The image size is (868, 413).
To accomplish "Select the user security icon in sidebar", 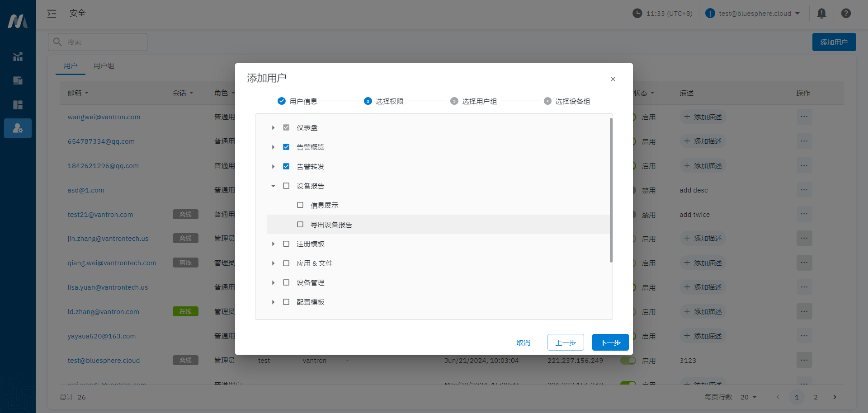I will point(18,128).
